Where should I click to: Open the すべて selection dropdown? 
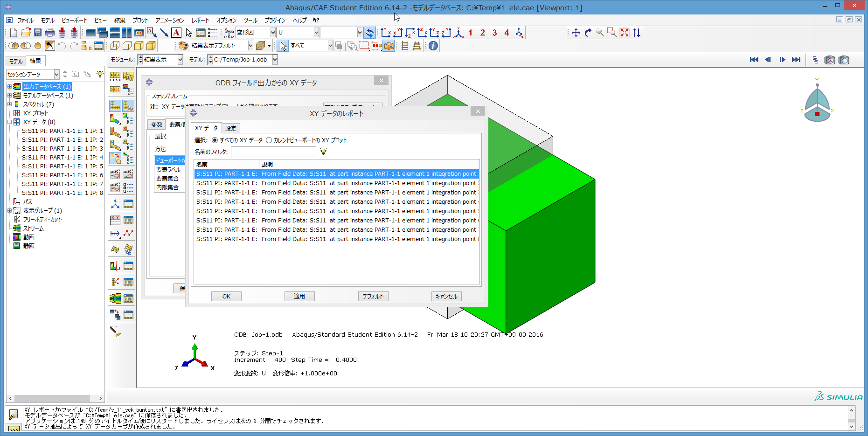pyautogui.click(x=330, y=46)
